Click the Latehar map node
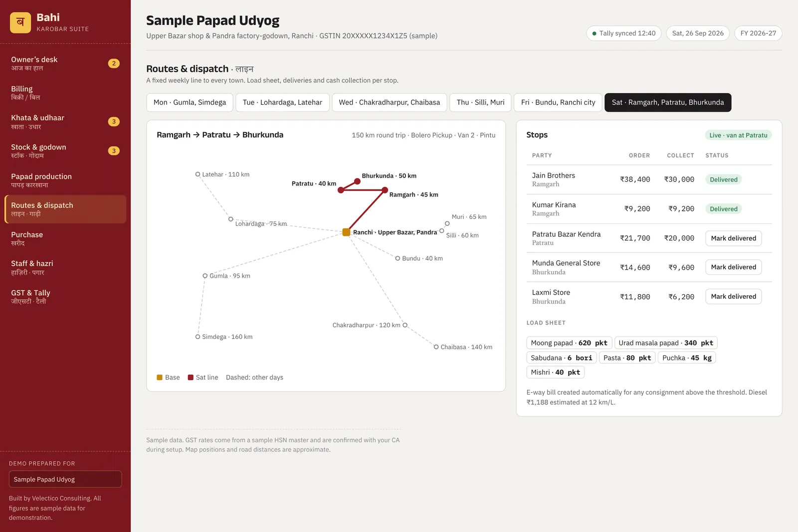 198,175
